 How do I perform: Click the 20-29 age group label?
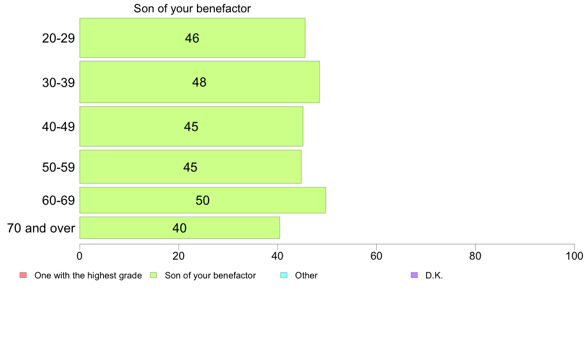(x=58, y=38)
